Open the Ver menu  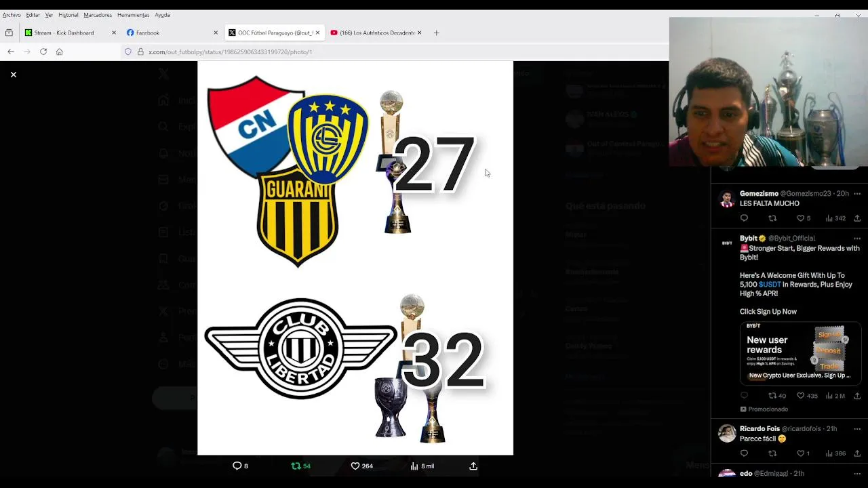pyautogui.click(x=49, y=15)
